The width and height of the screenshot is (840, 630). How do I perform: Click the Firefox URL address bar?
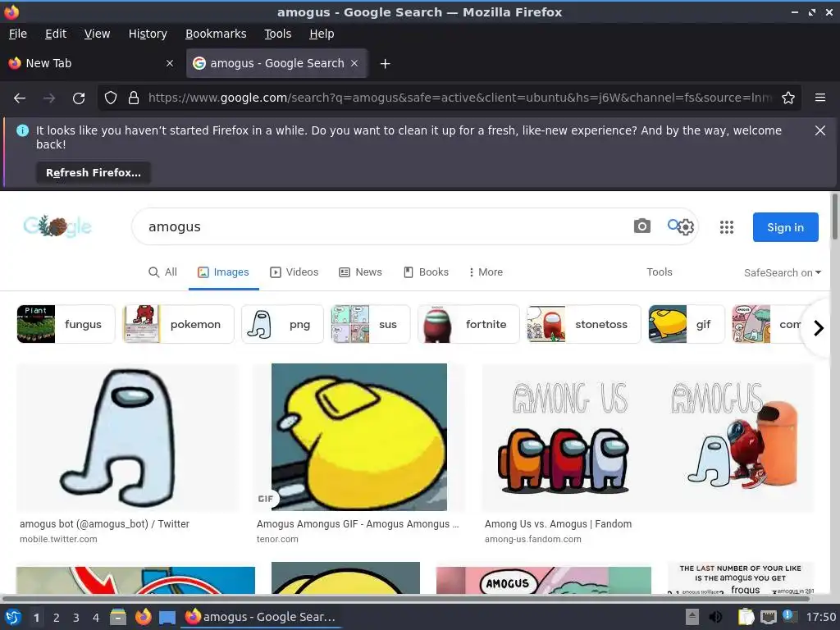[x=459, y=98]
